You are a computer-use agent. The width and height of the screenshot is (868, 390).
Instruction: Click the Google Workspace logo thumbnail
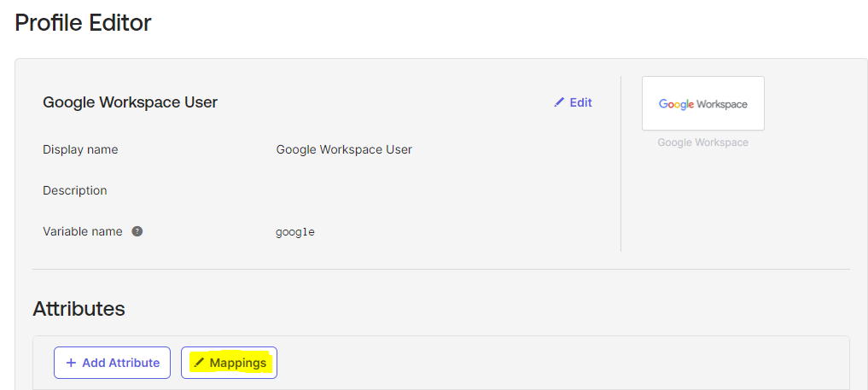tap(702, 103)
